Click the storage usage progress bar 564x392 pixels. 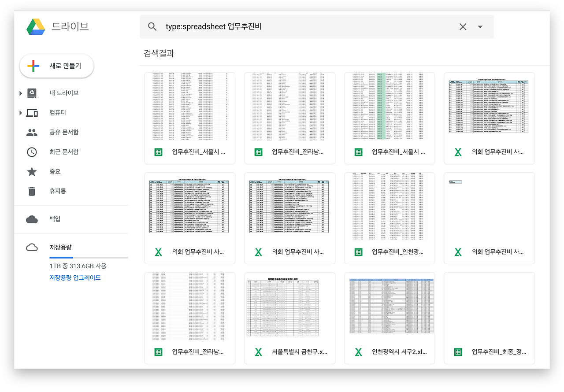(x=89, y=258)
